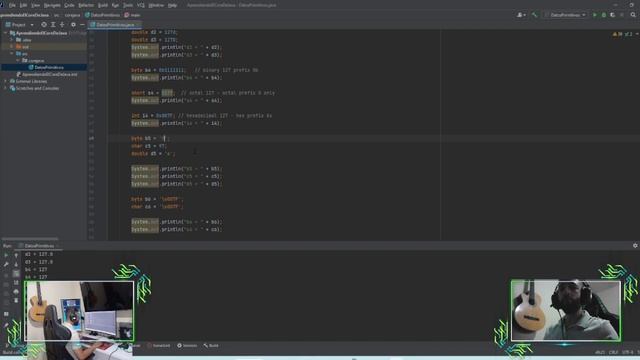Open the Window menu

pos(156,5)
